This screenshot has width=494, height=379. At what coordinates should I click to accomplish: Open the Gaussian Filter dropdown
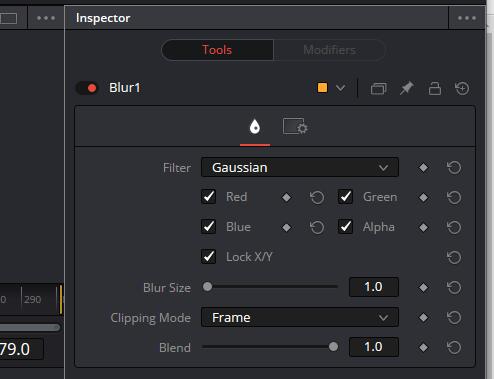pos(300,167)
